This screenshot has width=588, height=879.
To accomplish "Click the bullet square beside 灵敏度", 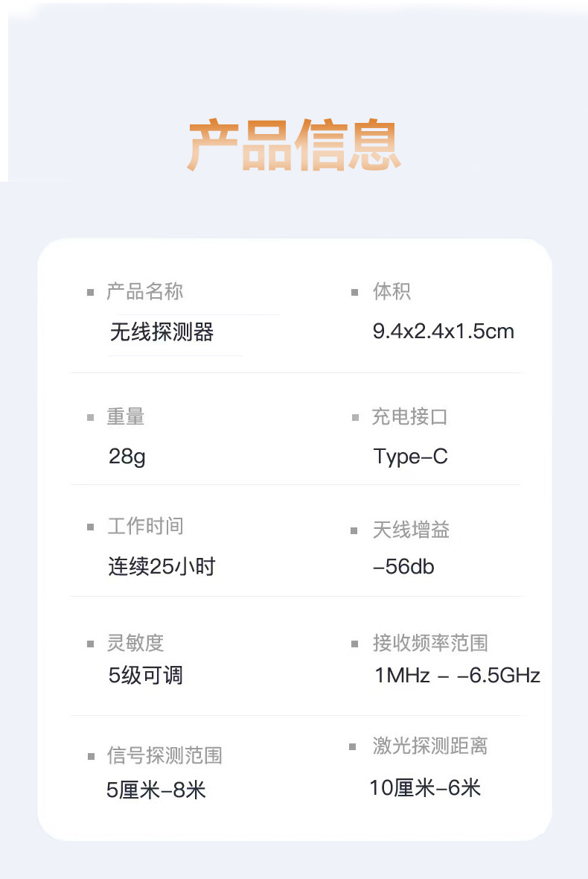I will (91, 644).
